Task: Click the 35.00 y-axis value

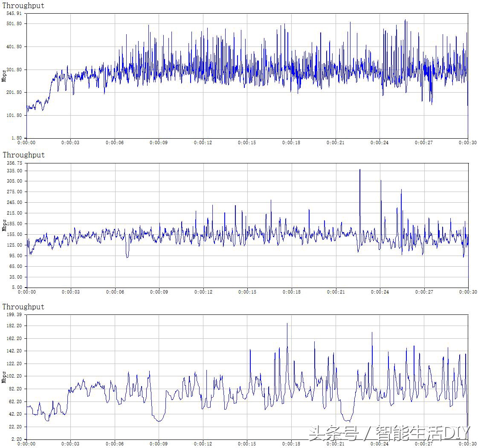Action: click(16, 277)
